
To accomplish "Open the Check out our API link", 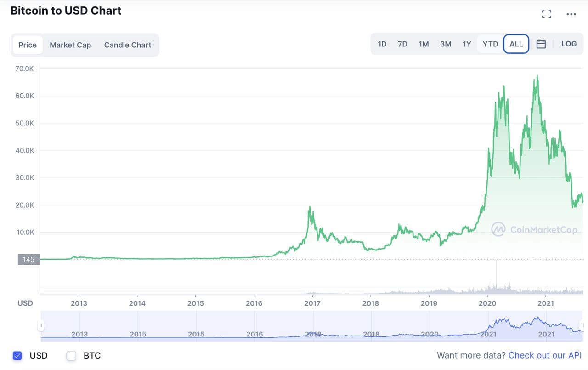I will 545,355.
